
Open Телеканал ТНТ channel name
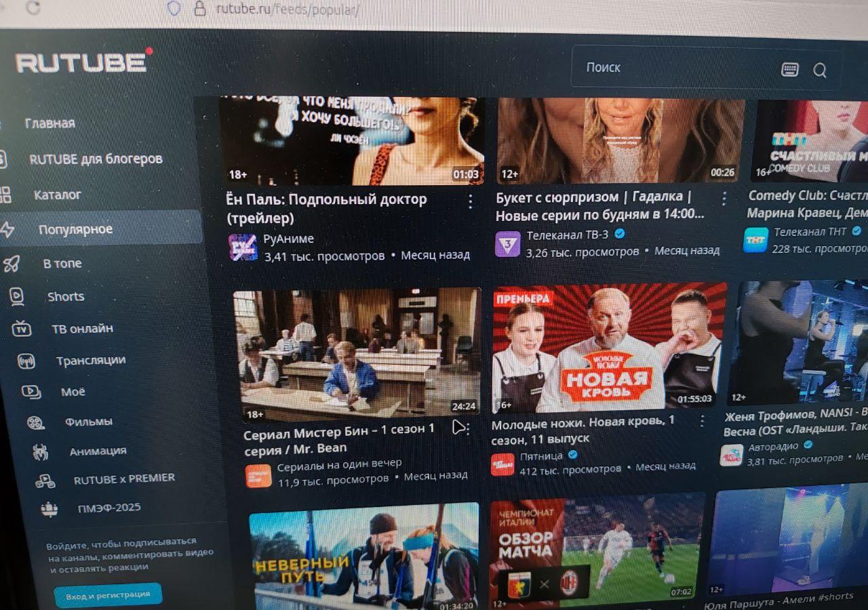(x=810, y=232)
